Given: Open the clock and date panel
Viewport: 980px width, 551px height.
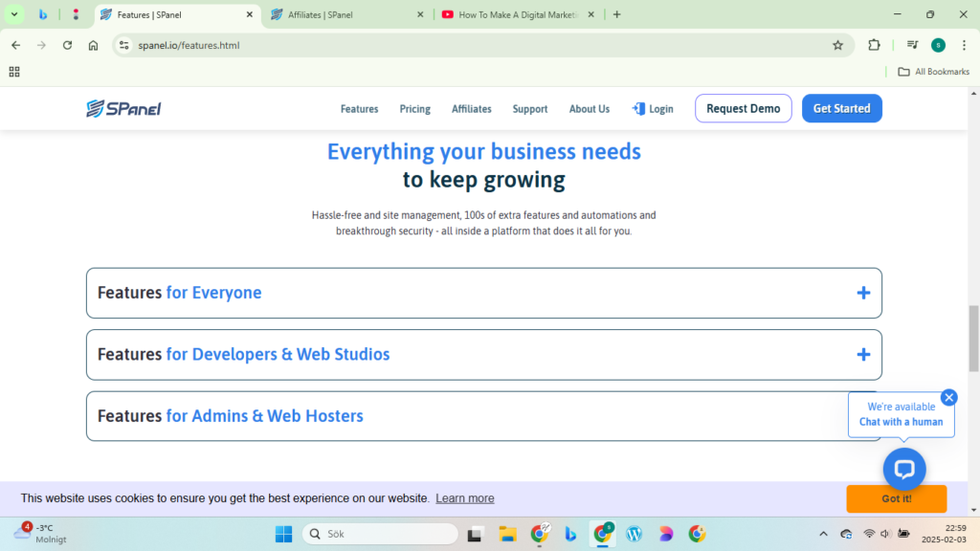Looking at the screenshot, I should point(944,534).
